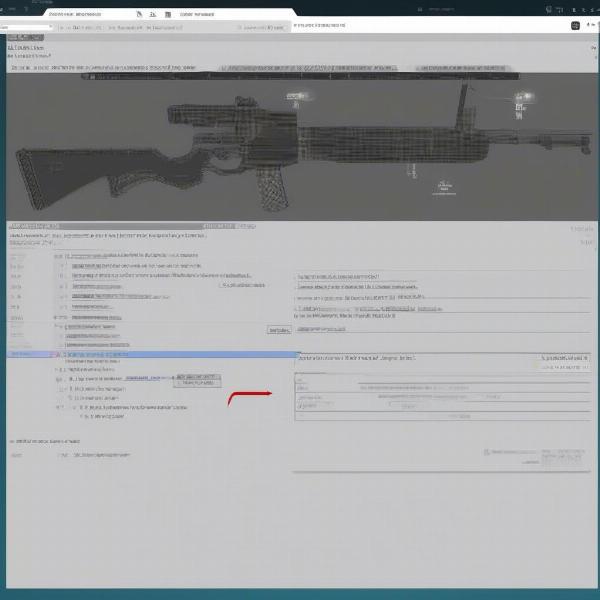Click the underlined blue link in the tree row
Image resolution: width=600 pixels, height=600 pixels.
click(x=143, y=378)
